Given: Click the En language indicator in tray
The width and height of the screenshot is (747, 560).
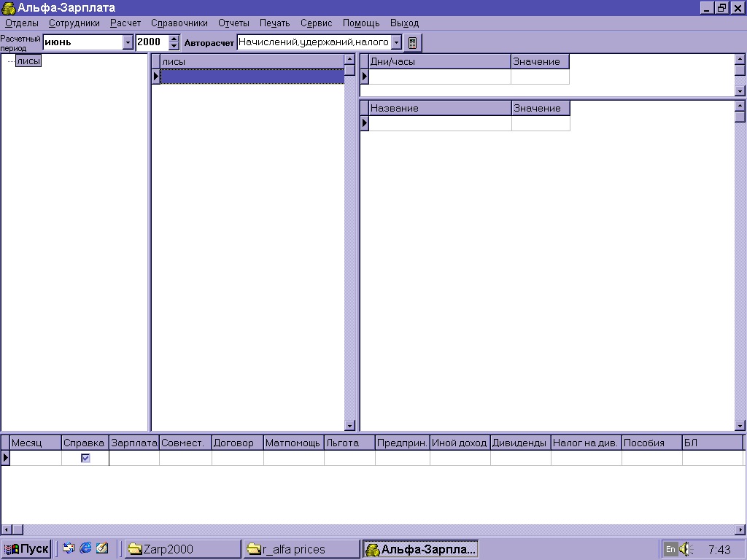Looking at the screenshot, I should click(x=670, y=549).
